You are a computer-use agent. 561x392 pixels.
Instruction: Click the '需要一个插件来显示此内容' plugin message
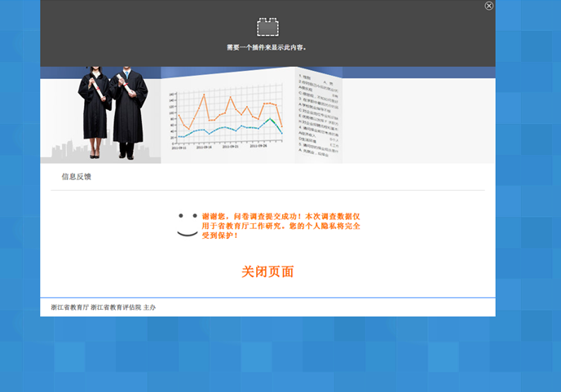pos(267,47)
